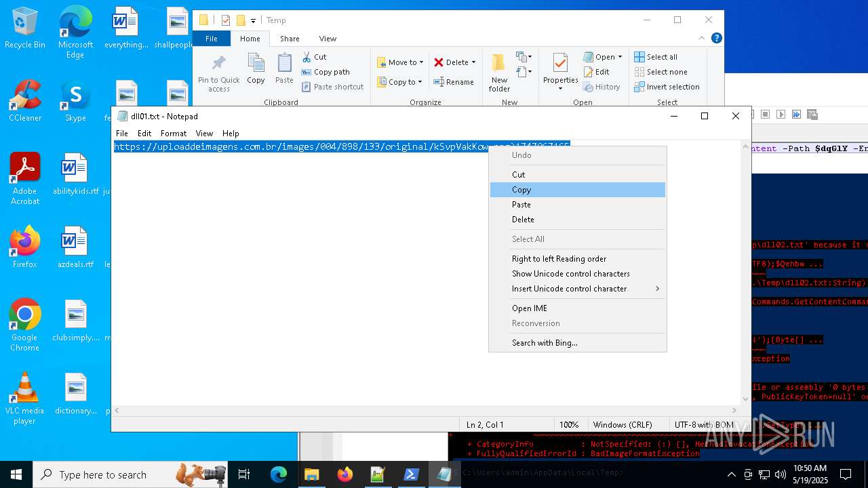Image resolution: width=868 pixels, height=488 pixels.
Task: Expand the Delete dropdown arrow
Action: 473,62
